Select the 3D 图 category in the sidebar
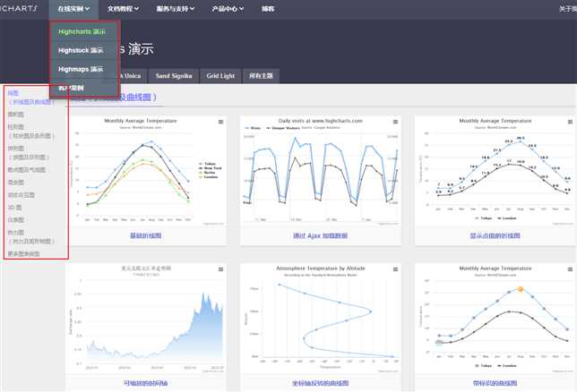The width and height of the screenshot is (577, 392). pos(14,208)
